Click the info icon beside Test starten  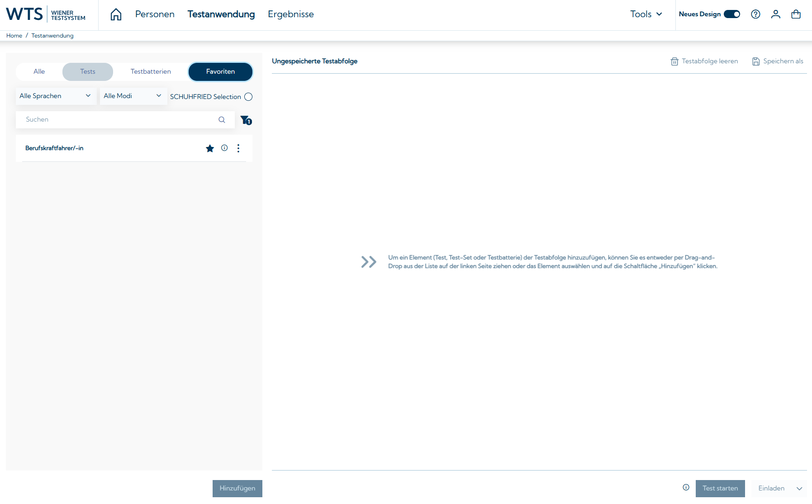tap(686, 487)
